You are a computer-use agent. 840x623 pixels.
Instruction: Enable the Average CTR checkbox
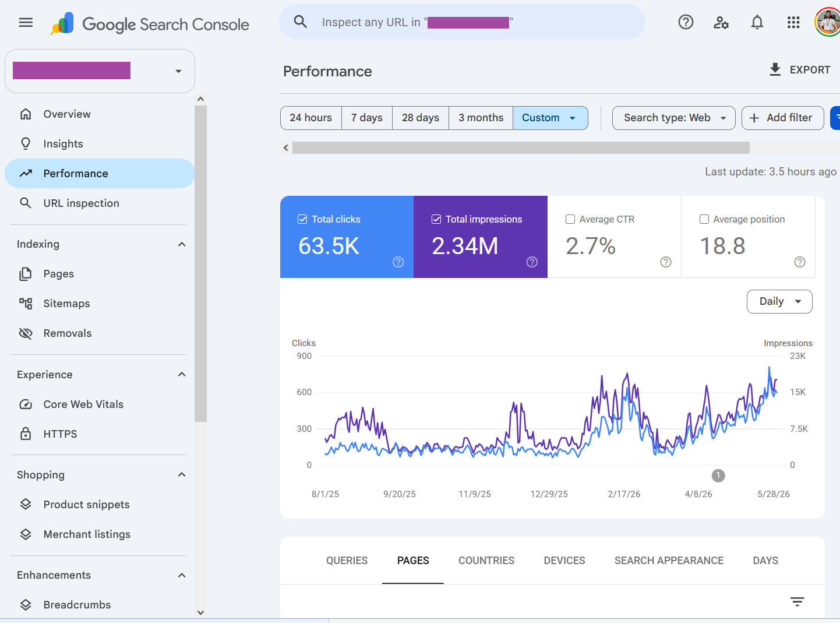(570, 219)
